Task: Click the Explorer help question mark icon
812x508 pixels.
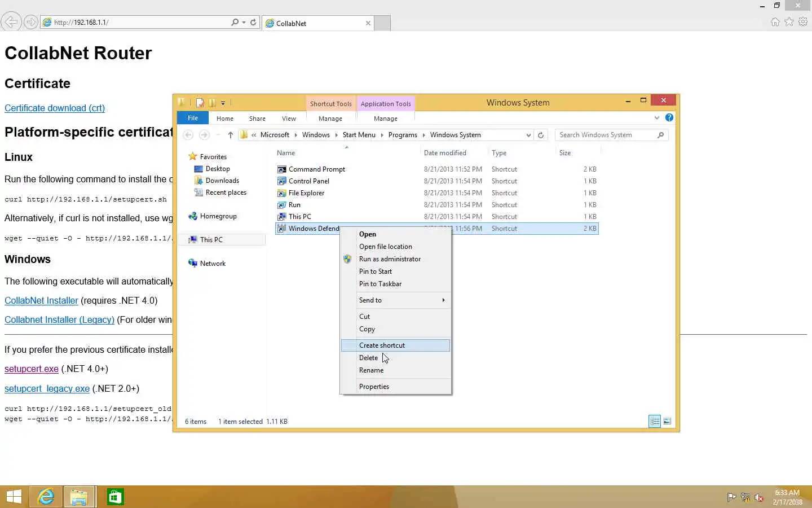Action: [669, 118]
